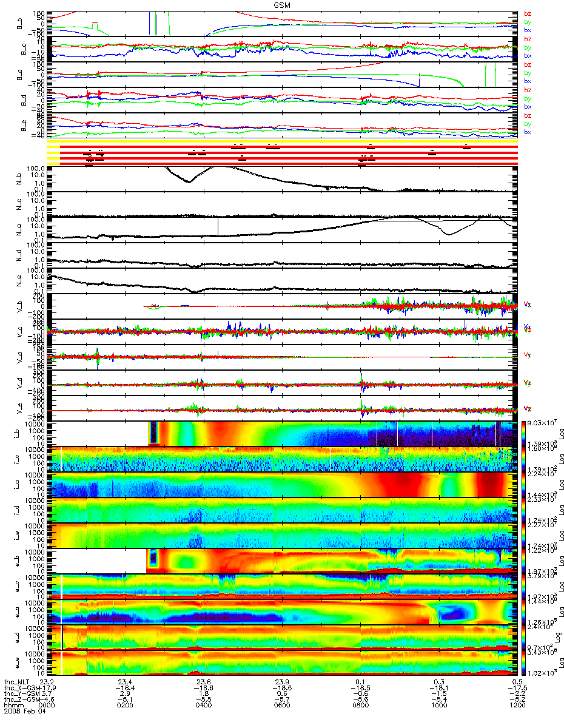Click the -1.5 Y-GSM value
The height and width of the screenshot is (728, 564).
point(439,693)
